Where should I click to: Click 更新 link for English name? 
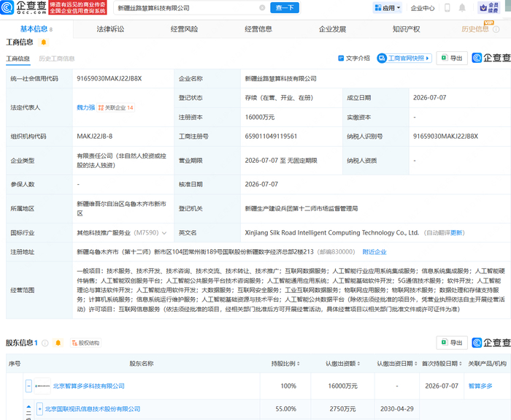point(456,233)
